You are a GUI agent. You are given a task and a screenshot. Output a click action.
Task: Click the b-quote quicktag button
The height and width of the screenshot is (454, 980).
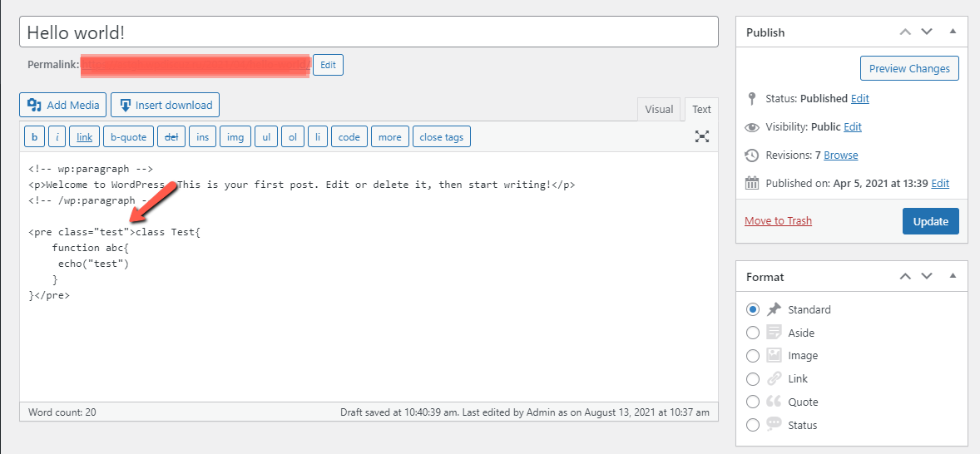[x=129, y=137]
